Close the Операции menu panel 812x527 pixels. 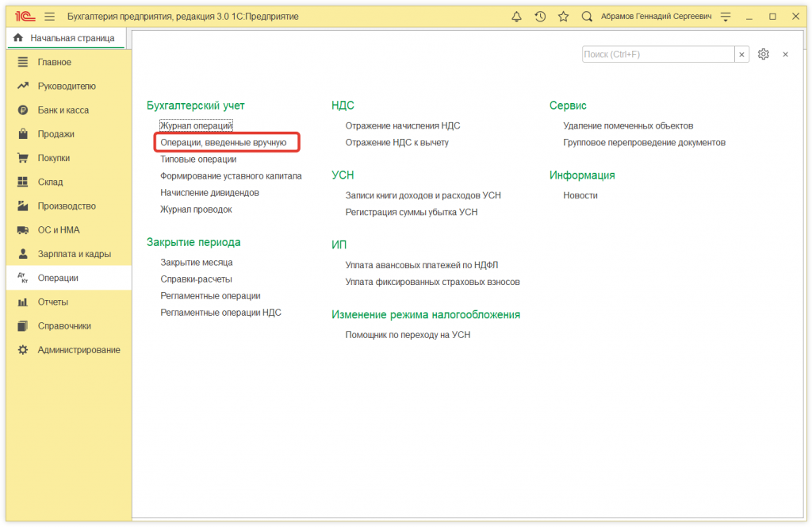tap(785, 54)
